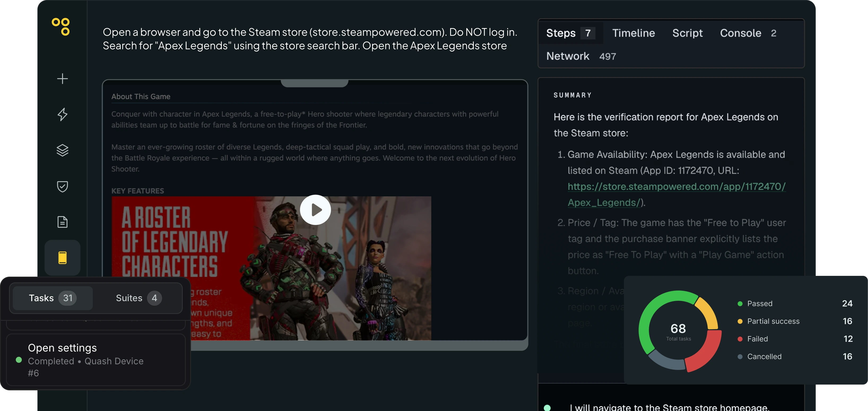868x411 pixels.
Task: Switch to the Timeline tab
Action: pos(633,33)
